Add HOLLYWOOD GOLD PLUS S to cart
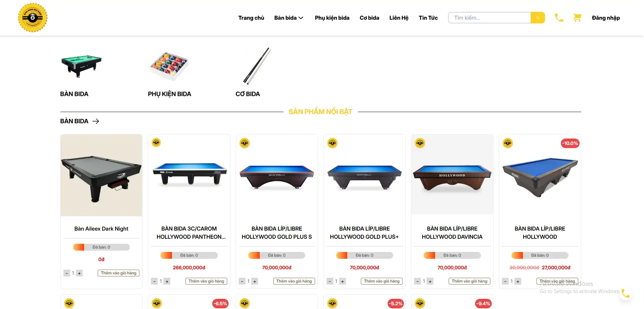This screenshot has width=644, height=309. [x=294, y=281]
